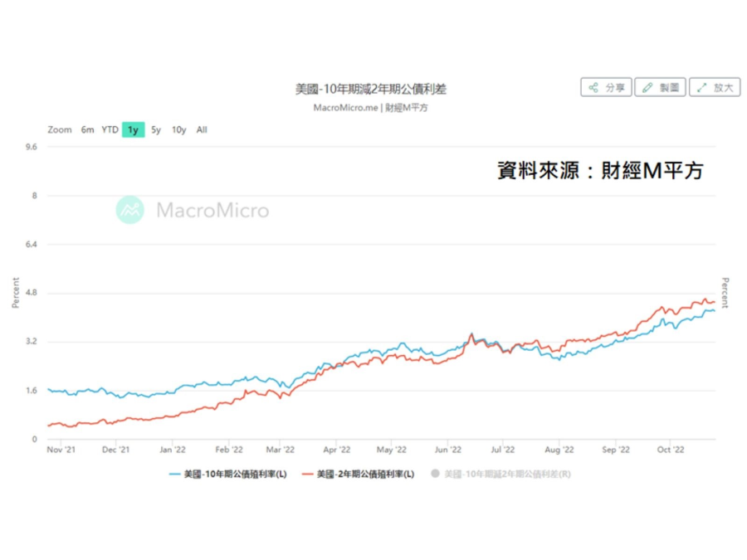The image size is (747, 560).
Task: Click the chart title 美國-10年期減2年期公債利差
Action: [x=370, y=89]
